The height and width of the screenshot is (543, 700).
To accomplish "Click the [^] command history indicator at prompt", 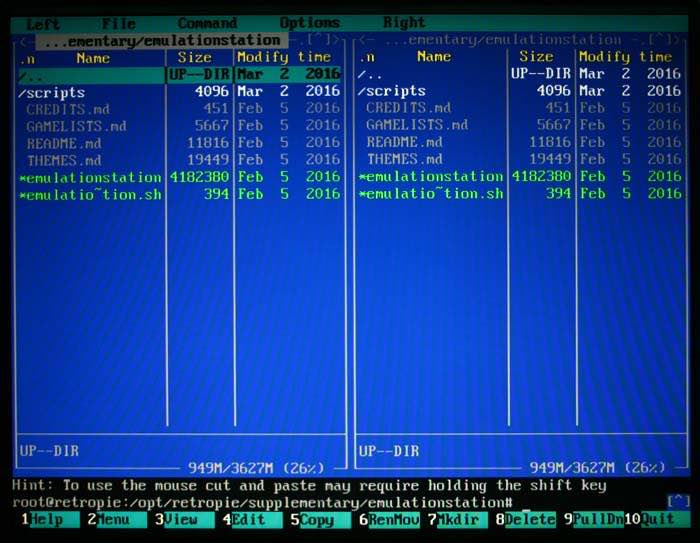I will 678,501.
